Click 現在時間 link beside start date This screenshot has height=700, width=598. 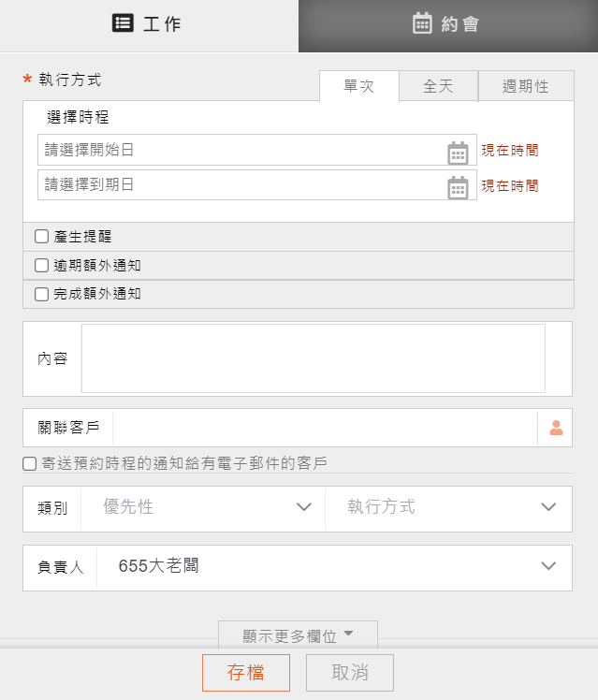pos(510,150)
